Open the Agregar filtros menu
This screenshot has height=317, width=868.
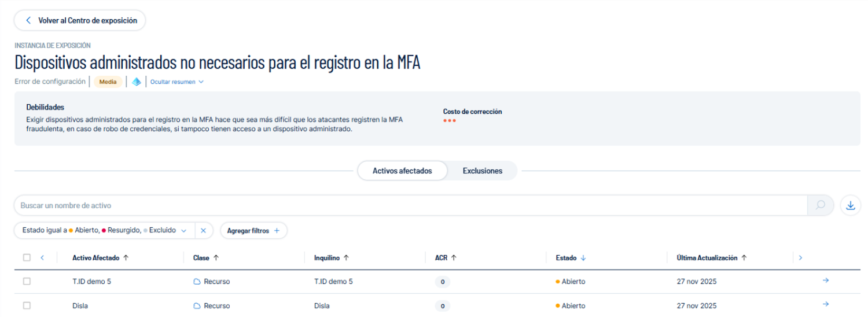[253, 230]
